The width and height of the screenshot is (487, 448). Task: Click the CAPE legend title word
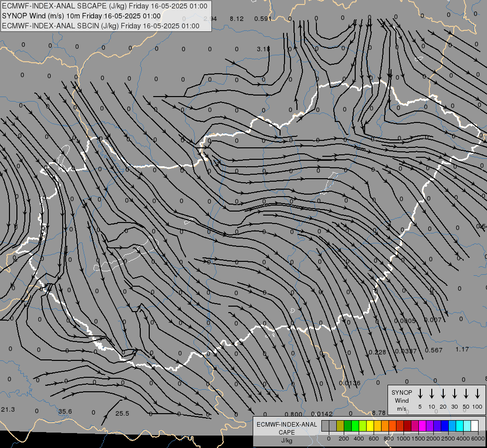tap(287, 433)
